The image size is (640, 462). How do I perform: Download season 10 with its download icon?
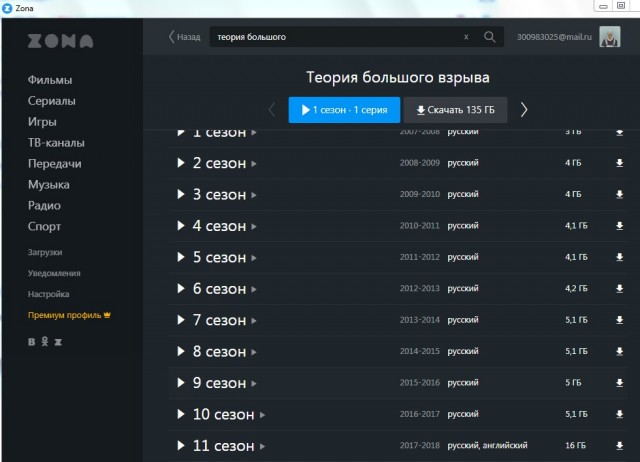pos(619,414)
